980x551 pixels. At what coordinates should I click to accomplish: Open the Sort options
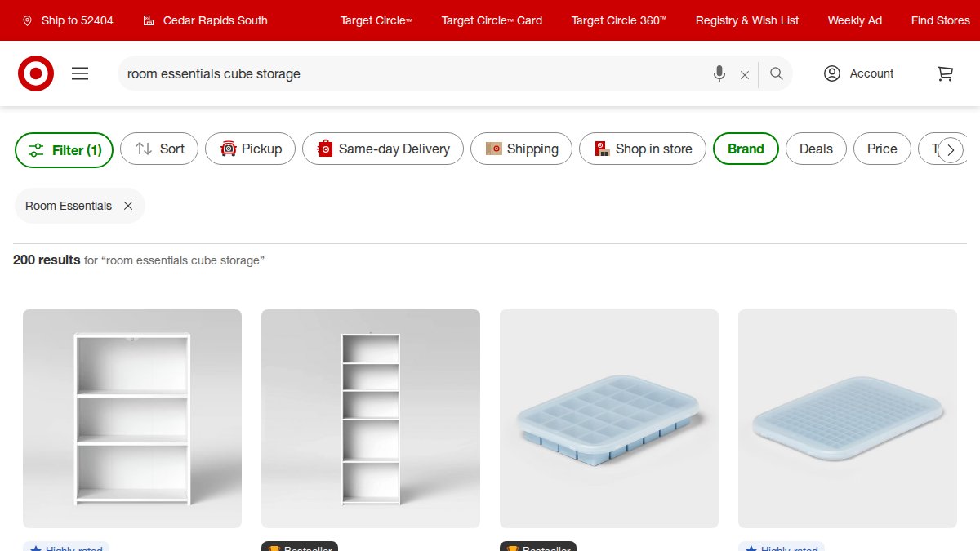(159, 149)
